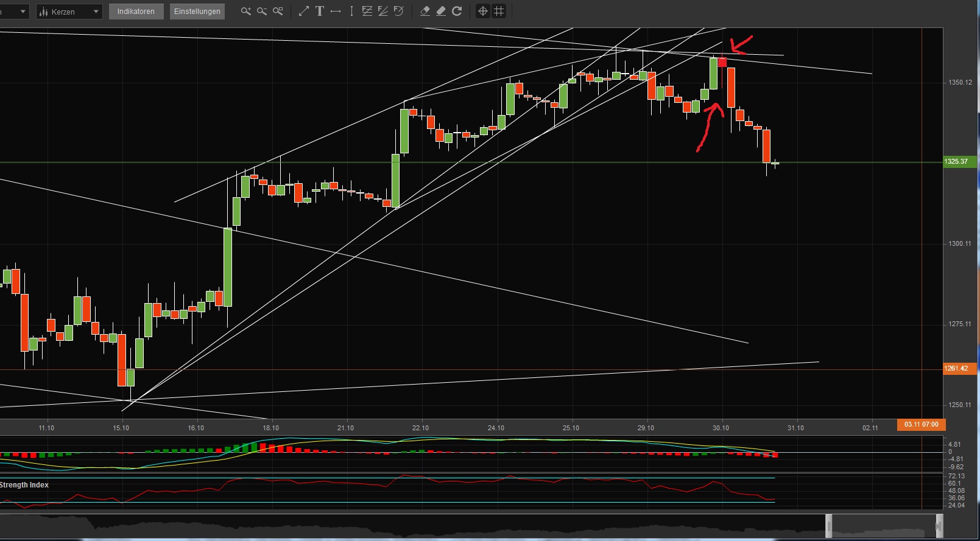The image size is (980, 541).
Task: Click the 1250.11 price axis label
Action: click(x=960, y=405)
